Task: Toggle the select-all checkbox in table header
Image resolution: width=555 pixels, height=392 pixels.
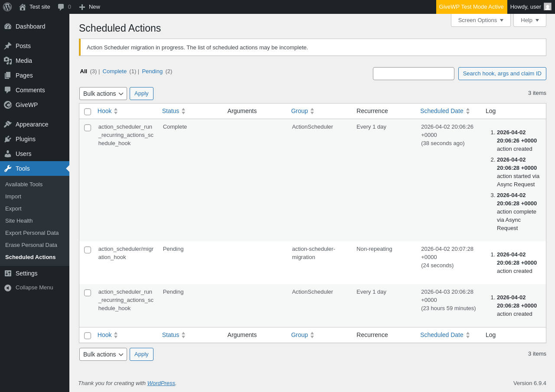Action: point(88,112)
